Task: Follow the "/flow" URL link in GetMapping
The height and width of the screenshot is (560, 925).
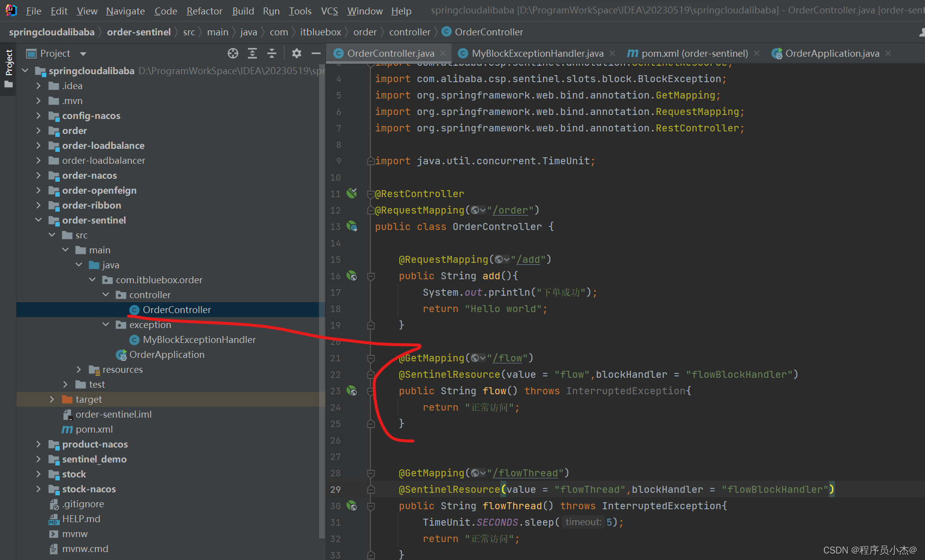Action: (507, 358)
